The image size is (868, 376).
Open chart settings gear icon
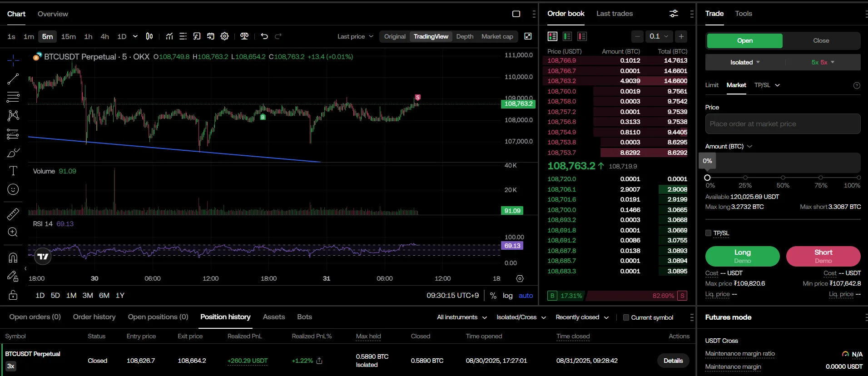[224, 36]
